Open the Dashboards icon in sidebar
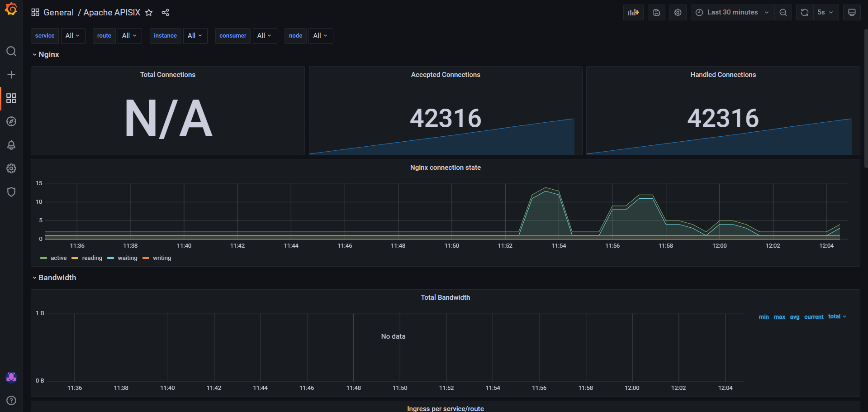 point(11,98)
